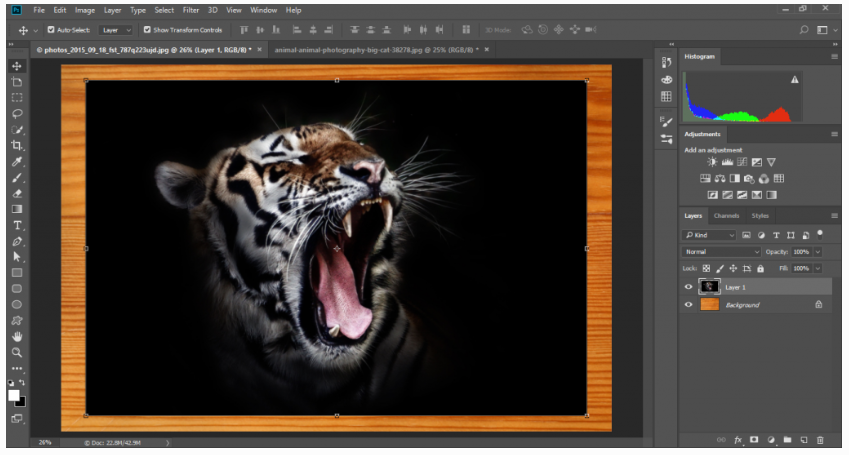Select the Rectangular Marquee tool
The image size is (849, 455).
tap(17, 98)
